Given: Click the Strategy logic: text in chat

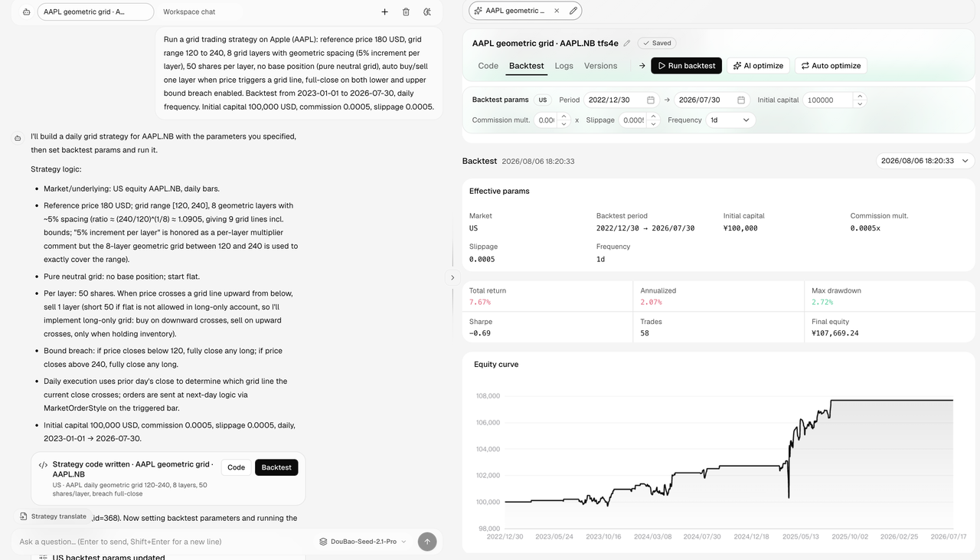Looking at the screenshot, I should pyautogui.click(x=56, y=169).
